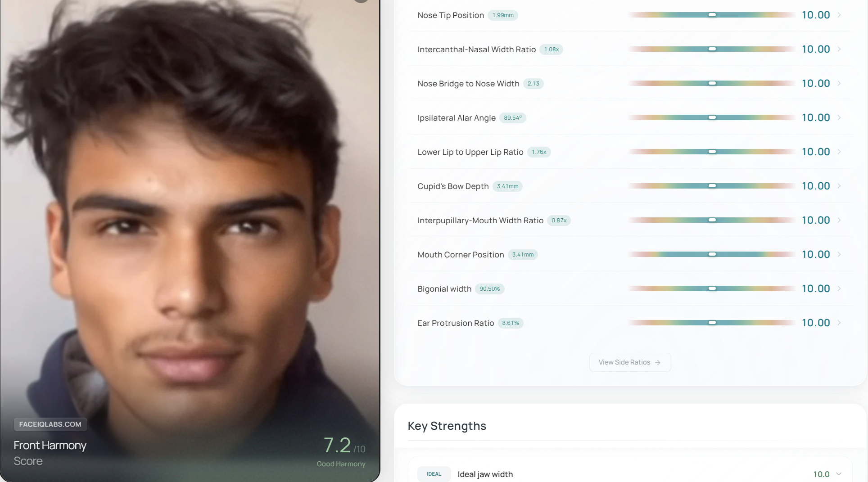
Task: Expand the Ideal jaw width dropdown arrow
Action: coord(839,474)
